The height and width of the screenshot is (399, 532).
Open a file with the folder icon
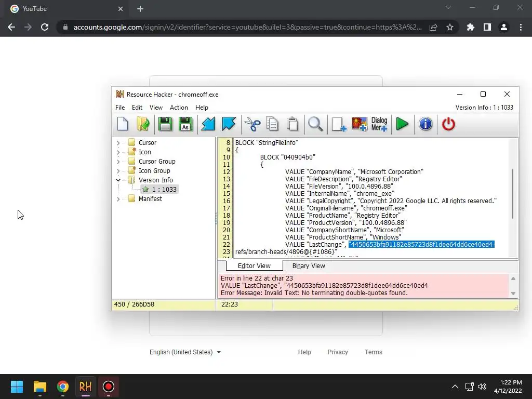tap(143, 124)
